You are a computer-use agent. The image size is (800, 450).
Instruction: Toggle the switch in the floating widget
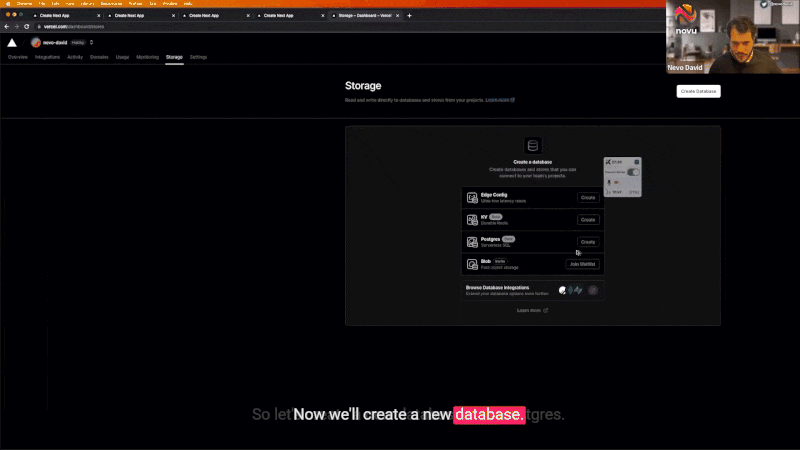click(633, 172)
